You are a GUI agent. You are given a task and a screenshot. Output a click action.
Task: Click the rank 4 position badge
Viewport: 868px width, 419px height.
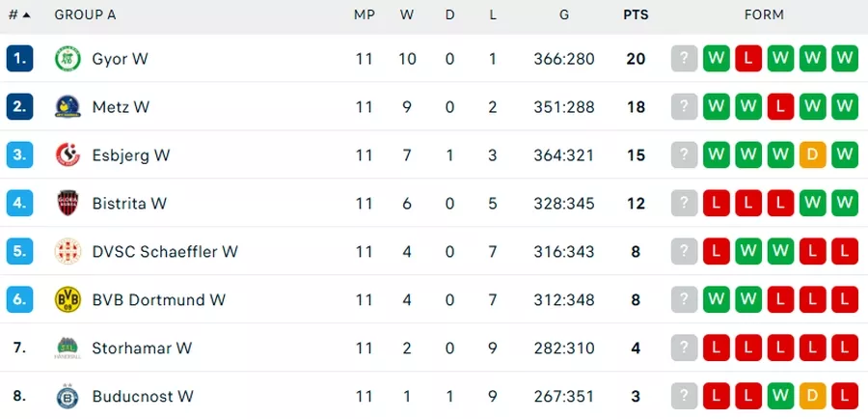tap(19, 204)
